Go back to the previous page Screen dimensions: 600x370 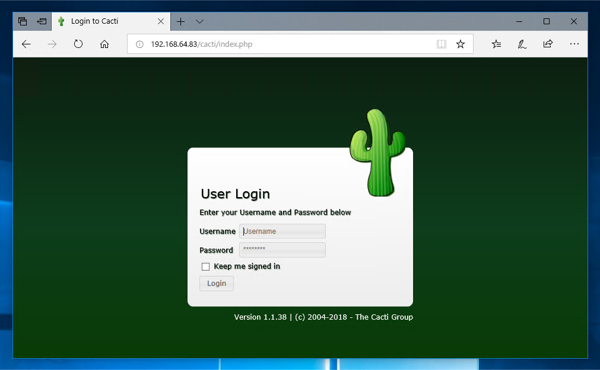pyautogui.click(x=26, y=44)
